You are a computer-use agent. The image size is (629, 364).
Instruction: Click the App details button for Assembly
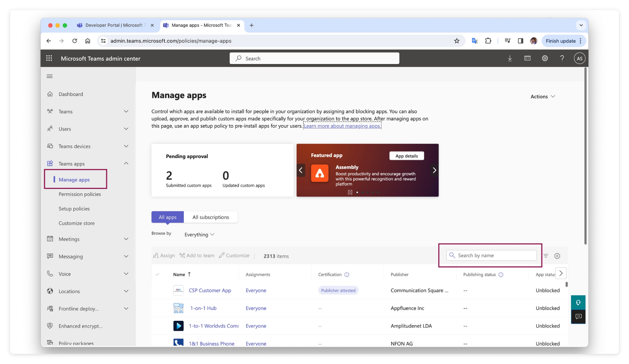(407, 156)
